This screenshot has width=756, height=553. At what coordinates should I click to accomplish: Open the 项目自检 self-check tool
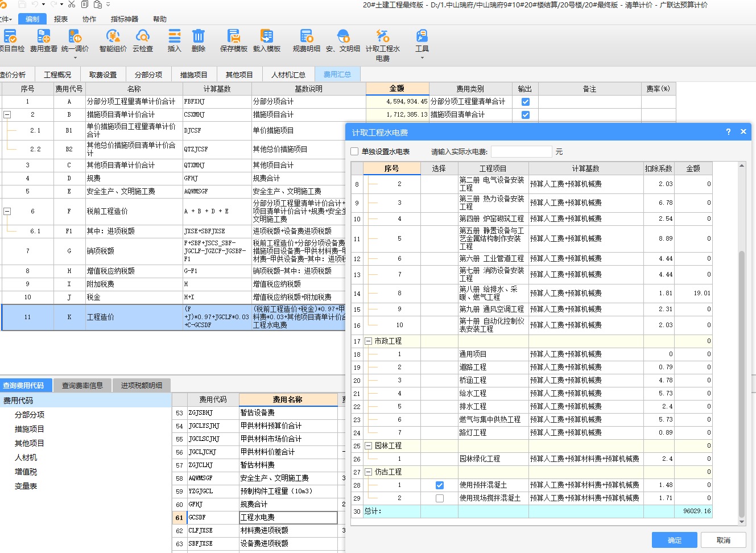11,41
